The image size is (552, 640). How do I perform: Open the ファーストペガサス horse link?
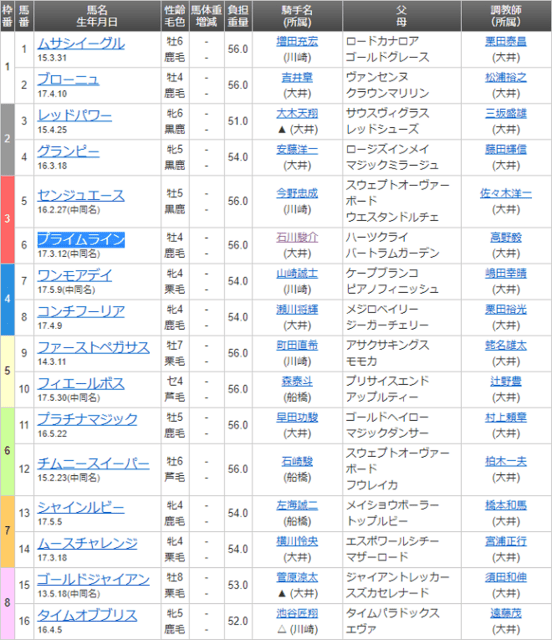93,347
